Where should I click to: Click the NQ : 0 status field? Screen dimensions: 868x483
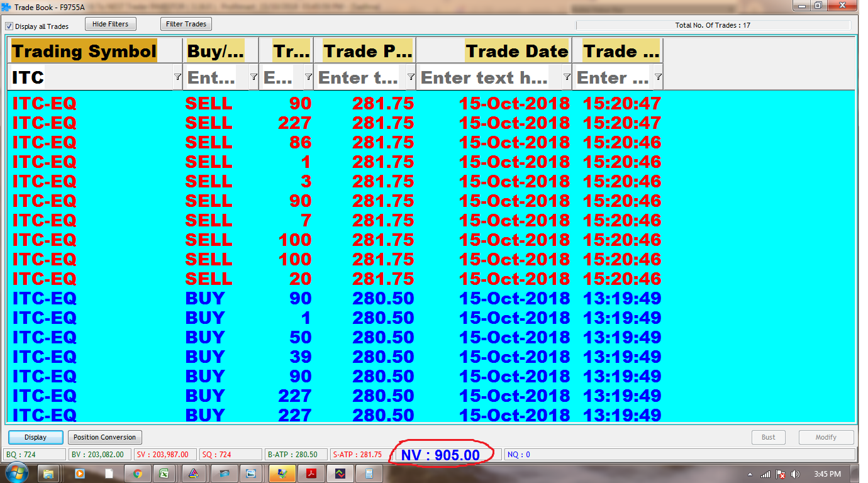coord(679,454)
